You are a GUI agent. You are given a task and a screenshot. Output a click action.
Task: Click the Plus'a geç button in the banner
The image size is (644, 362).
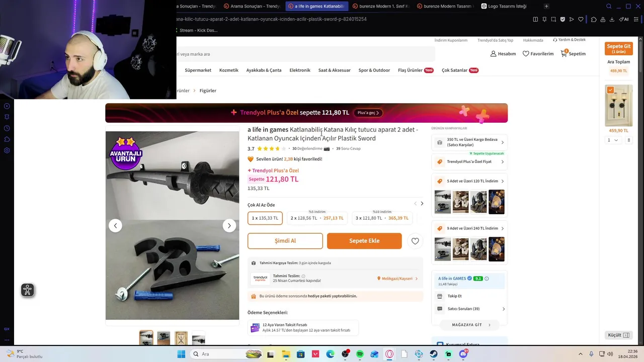(x=368, y=113)
